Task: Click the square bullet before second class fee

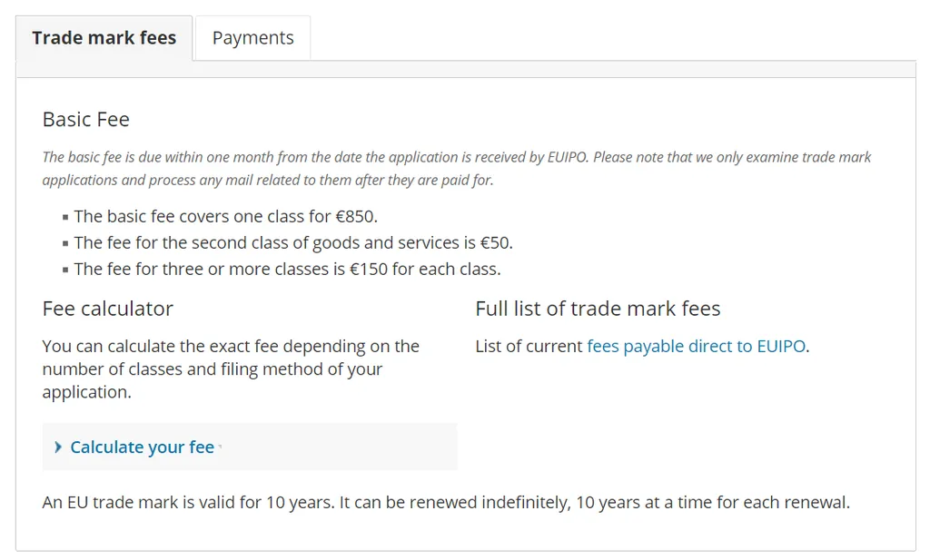Action: [64, 242]
